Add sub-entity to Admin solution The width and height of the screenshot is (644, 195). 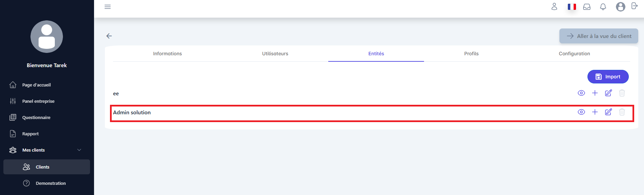click(x=595, y=112)
